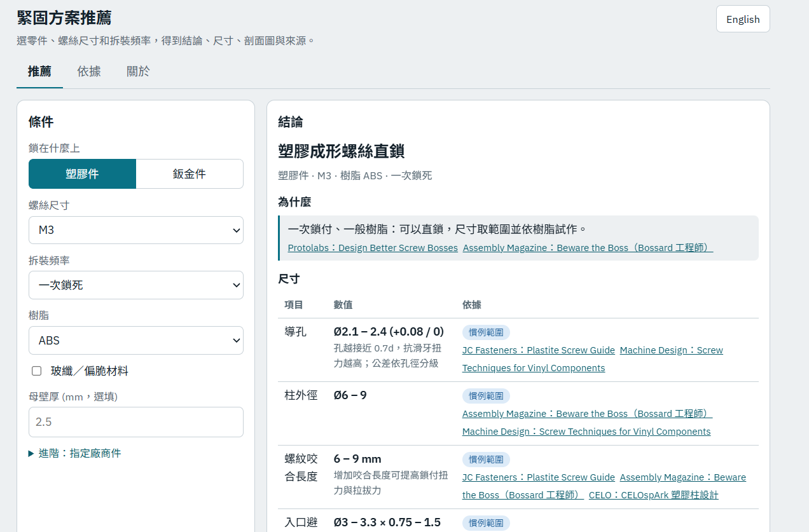The width and height of the screenshot is (809, 532).
Task: Click 慣例範圍 badge in 入口避 row
Action: point(486,523)
